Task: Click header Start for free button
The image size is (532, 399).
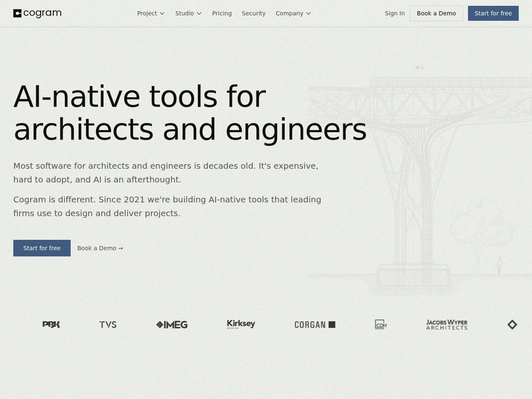Action: tap(493, 13)
